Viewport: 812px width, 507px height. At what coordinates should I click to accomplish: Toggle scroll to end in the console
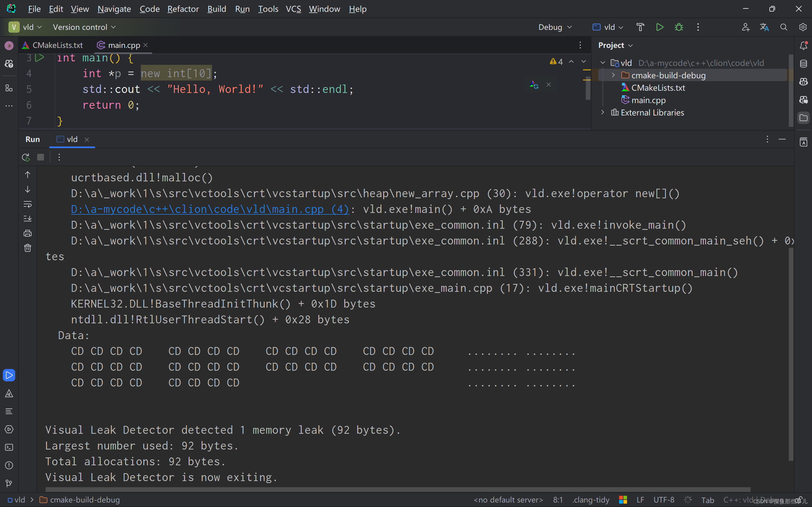coord(28,218)
